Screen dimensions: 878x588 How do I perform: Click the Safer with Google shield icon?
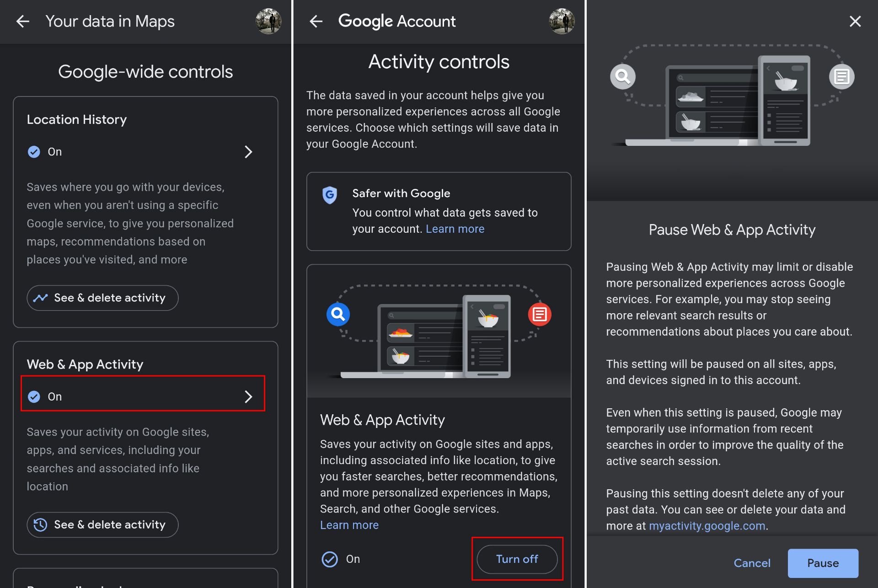point(330,195)
